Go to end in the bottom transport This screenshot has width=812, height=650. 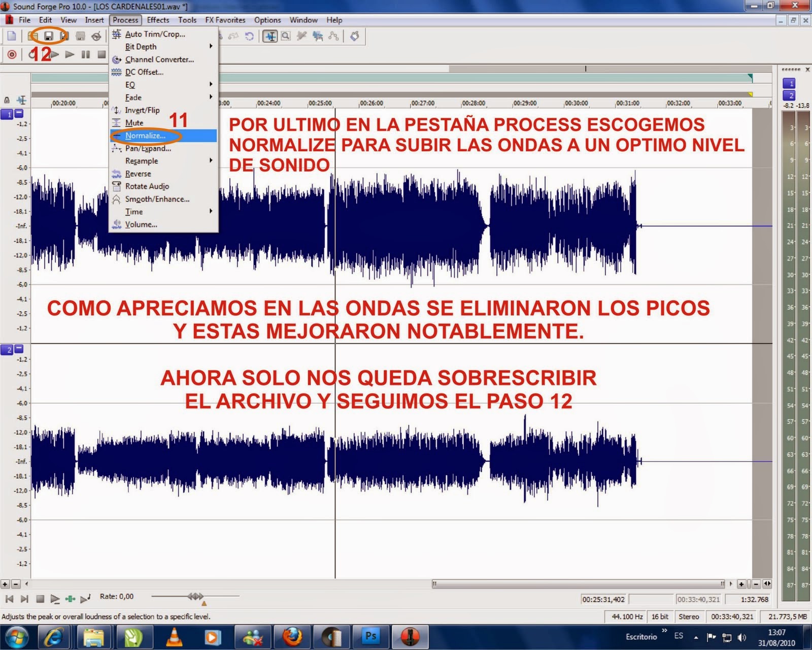[24, 599]
